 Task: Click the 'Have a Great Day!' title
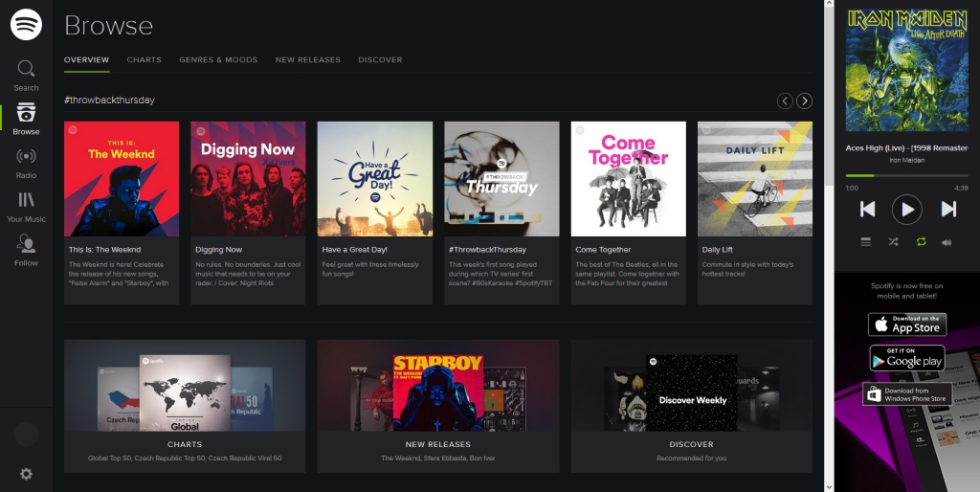(x=354, y=250)
